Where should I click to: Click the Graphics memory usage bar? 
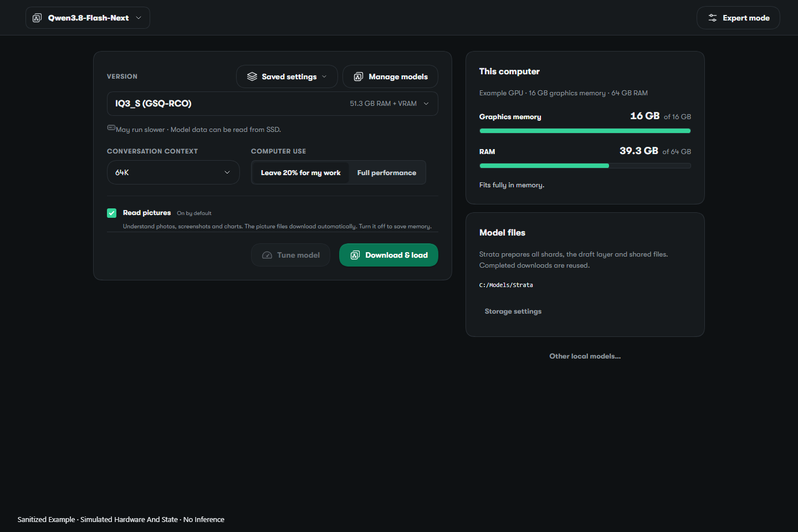click(x=585, y=131)
